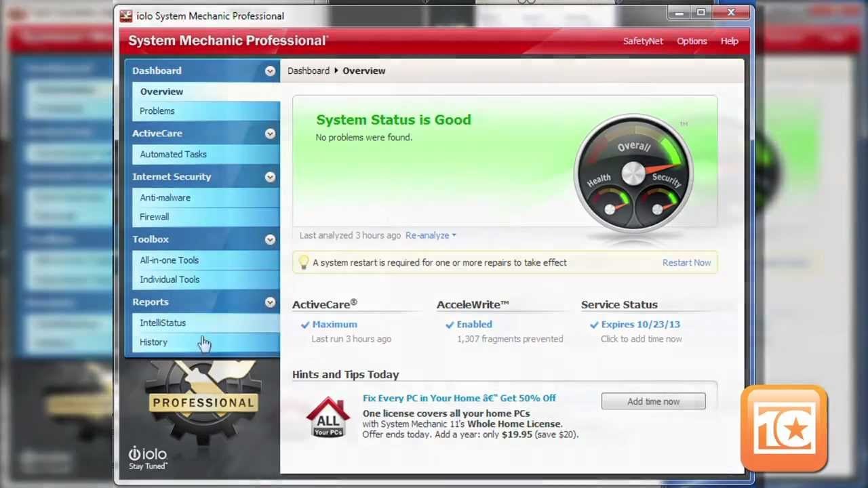Open Help in the header
868x488 pixels.
coord(729,41)
